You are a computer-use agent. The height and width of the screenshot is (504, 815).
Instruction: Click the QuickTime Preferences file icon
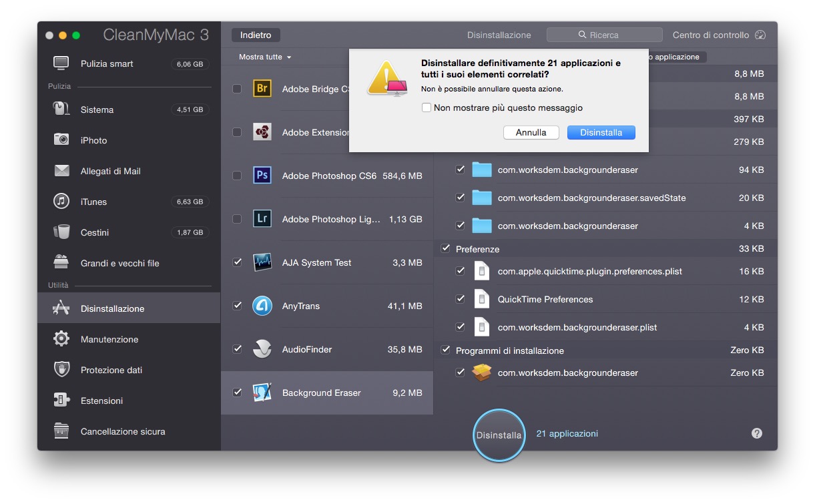(482, 299)
